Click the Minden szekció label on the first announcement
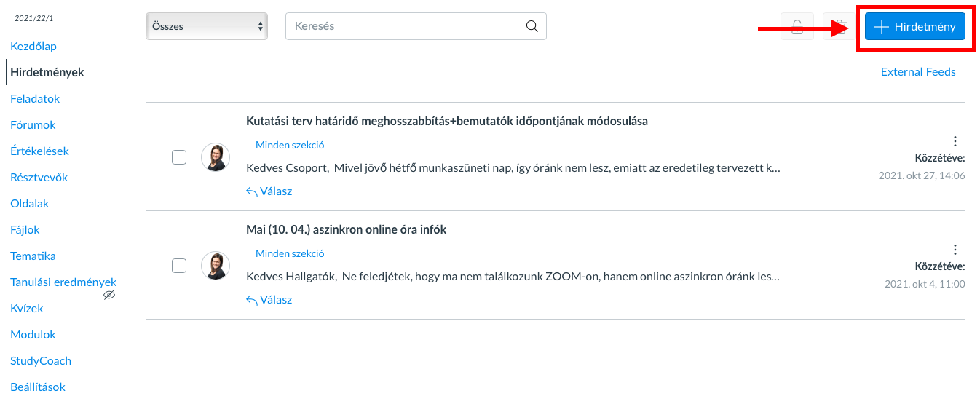Viewport: 980px width, 404px height. [x=290, y=145]
